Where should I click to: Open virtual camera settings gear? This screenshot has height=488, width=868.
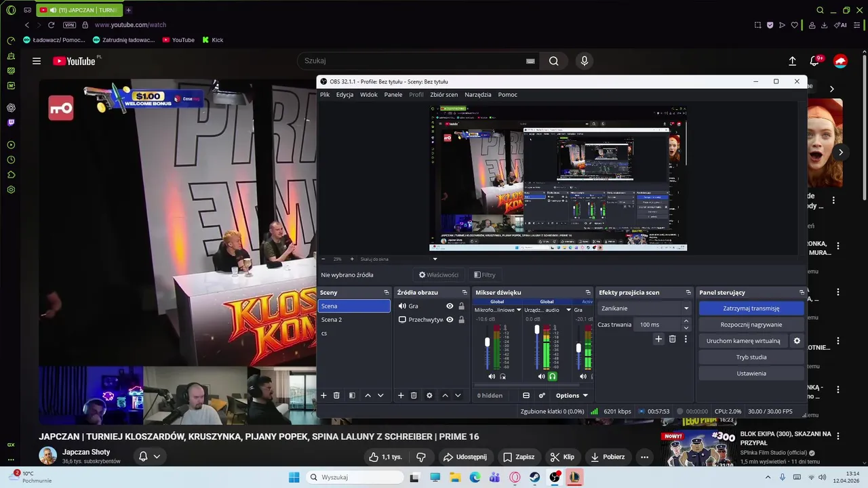797,341
